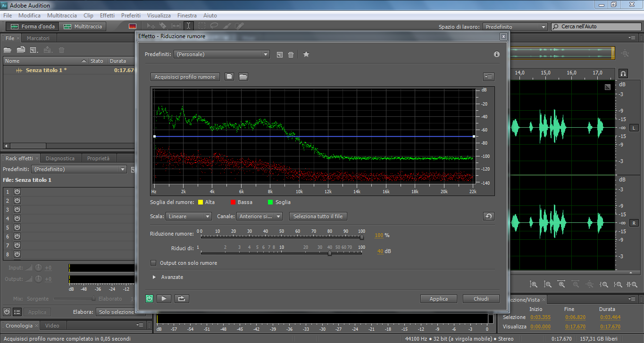Toggle the right channel R button

click(x=633, y=223)
